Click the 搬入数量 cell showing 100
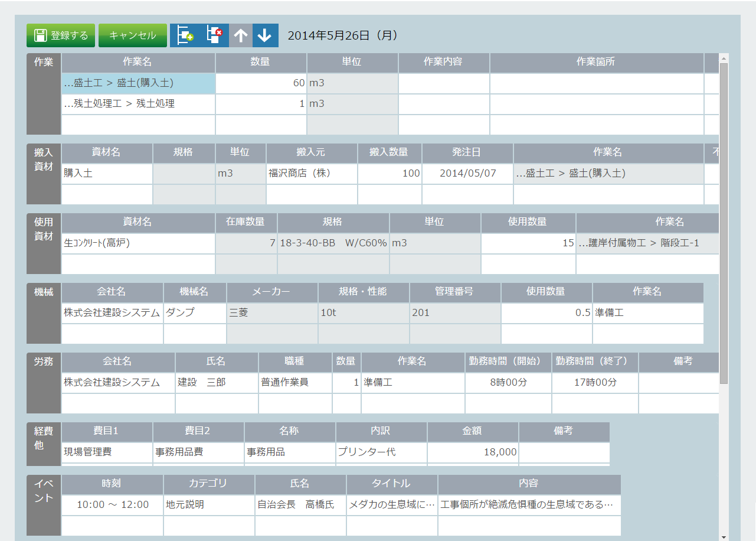This screenshot has width=756, height=541. (390, 174)
